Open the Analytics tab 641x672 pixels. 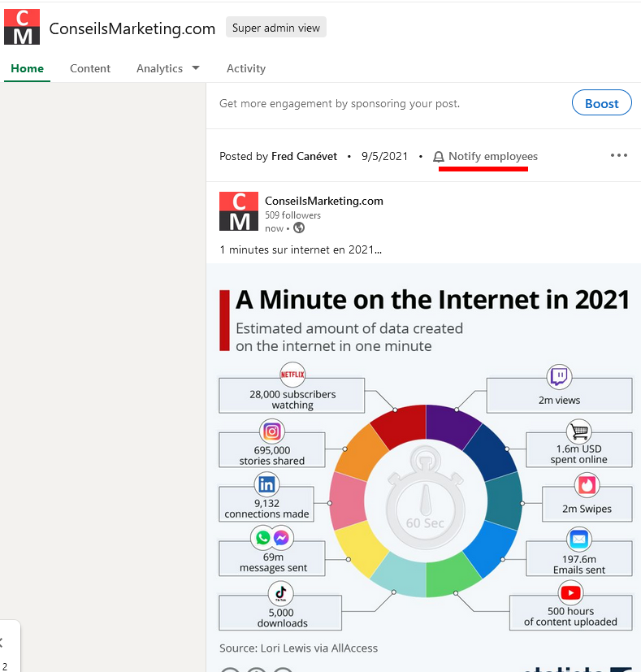pyautogui.click(x=159, y=68)
